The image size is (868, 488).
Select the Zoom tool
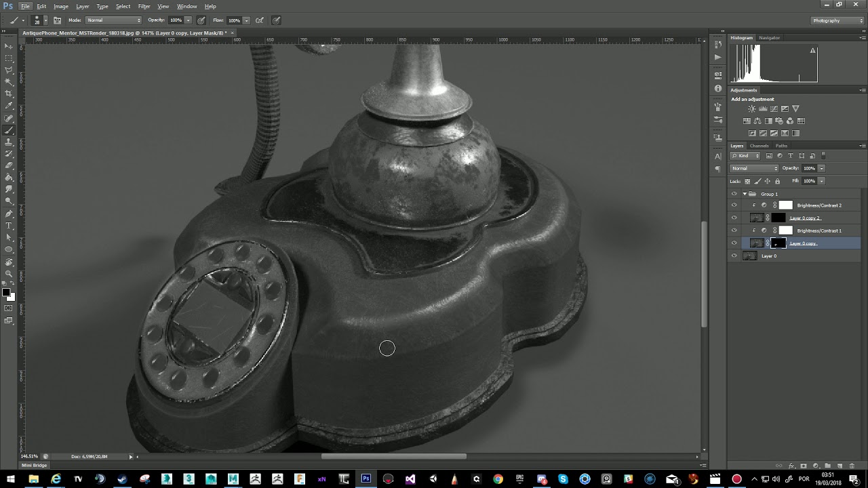pyautogui.click(x=9, y=274)
